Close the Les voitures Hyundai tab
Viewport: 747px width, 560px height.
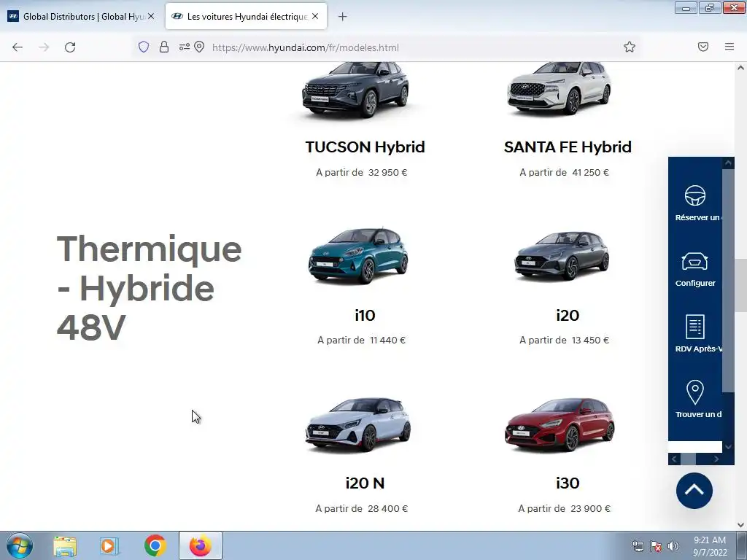(315, 16)
